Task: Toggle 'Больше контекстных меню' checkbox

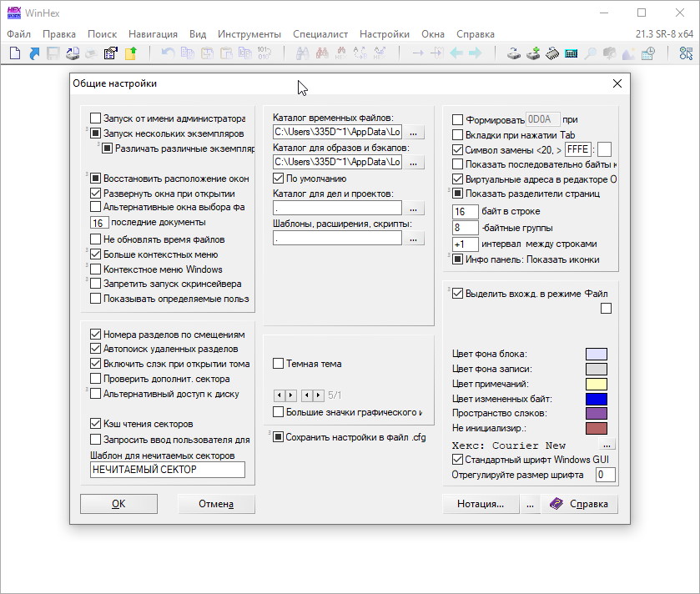Action: coord(95,254)
